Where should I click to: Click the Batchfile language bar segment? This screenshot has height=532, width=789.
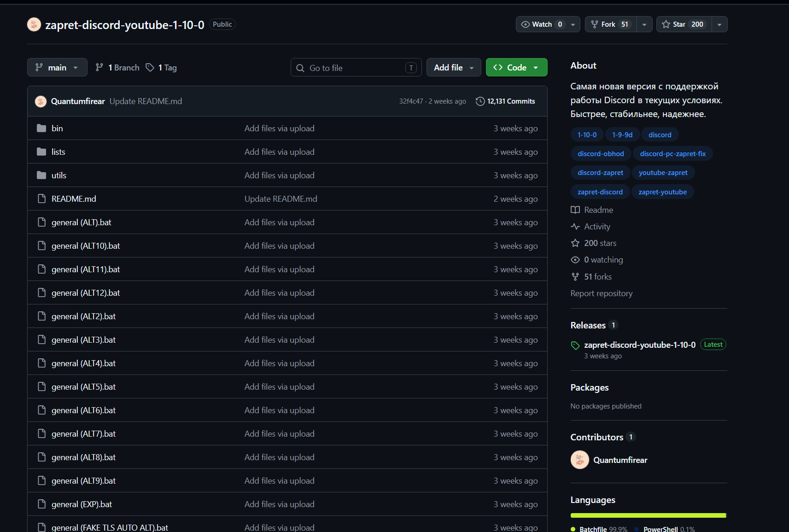click(x=648, y=515)
